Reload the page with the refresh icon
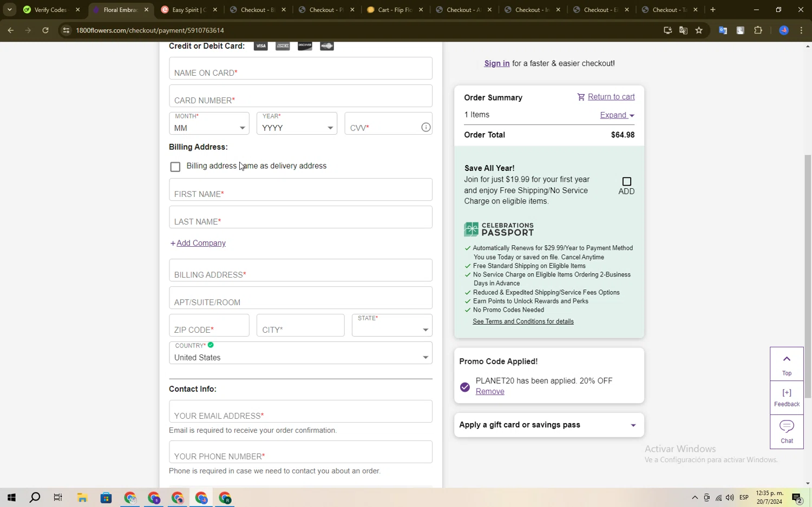This screenshot has width=812, height=507. tap(45, 30)
